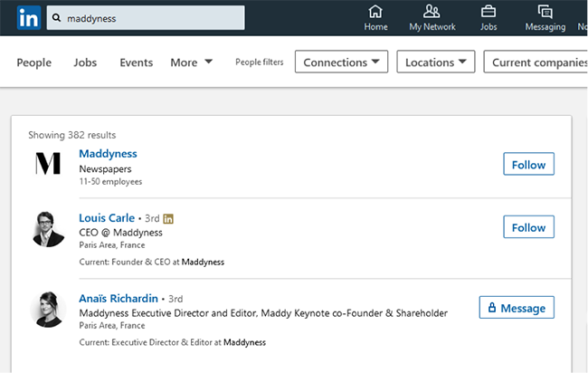The image size is (588, 373).
Task: Click 'Newspapers' industry text
Action: 105,169
